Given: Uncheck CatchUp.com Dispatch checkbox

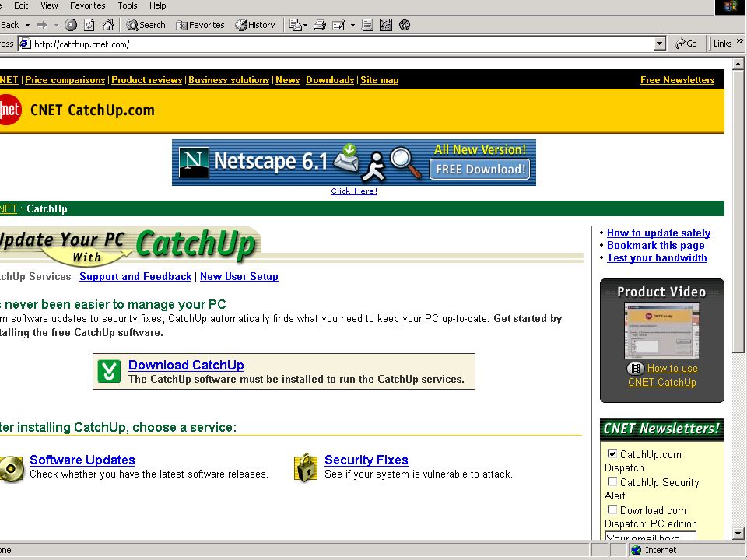Looking at the screenshot, I should [612, 453].
